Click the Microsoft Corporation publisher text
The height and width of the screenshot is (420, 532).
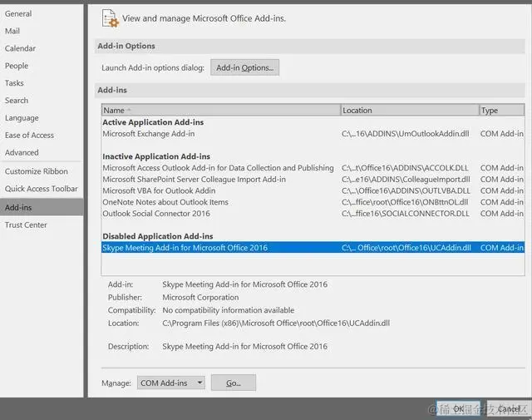coord(200,298)
